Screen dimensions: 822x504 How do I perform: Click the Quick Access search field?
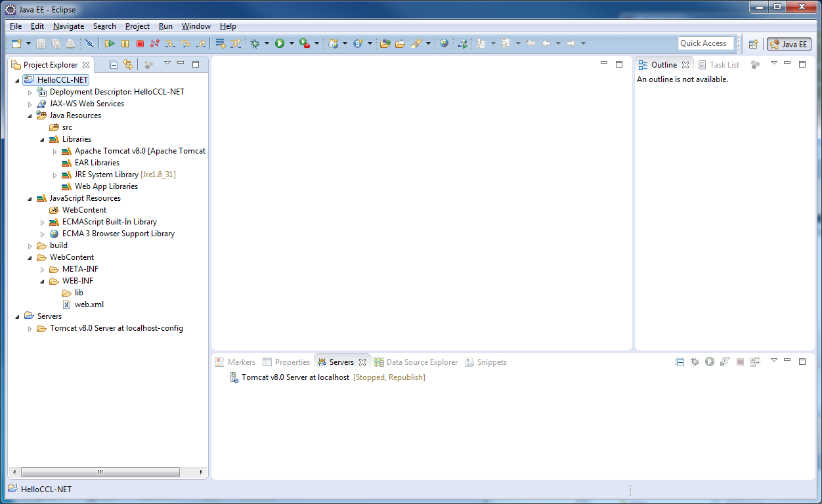[x=706, y=43]
